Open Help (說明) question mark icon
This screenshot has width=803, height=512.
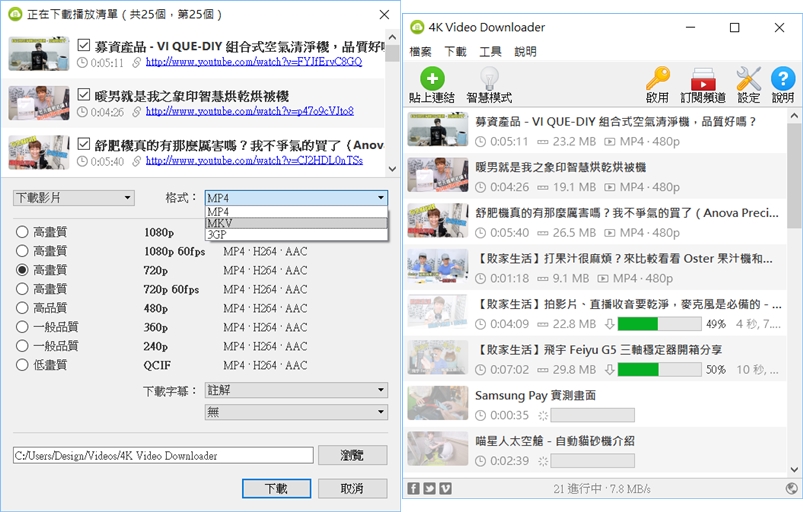tap(783, 78)
